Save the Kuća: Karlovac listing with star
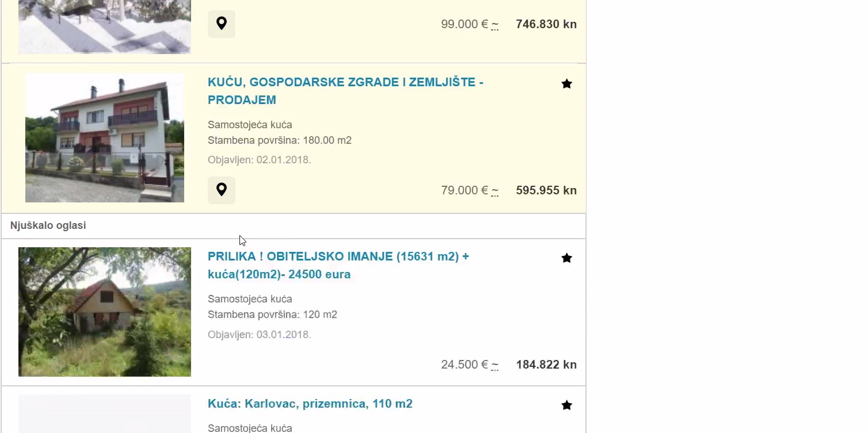The image size is (868, 433). tap(566, 405)
